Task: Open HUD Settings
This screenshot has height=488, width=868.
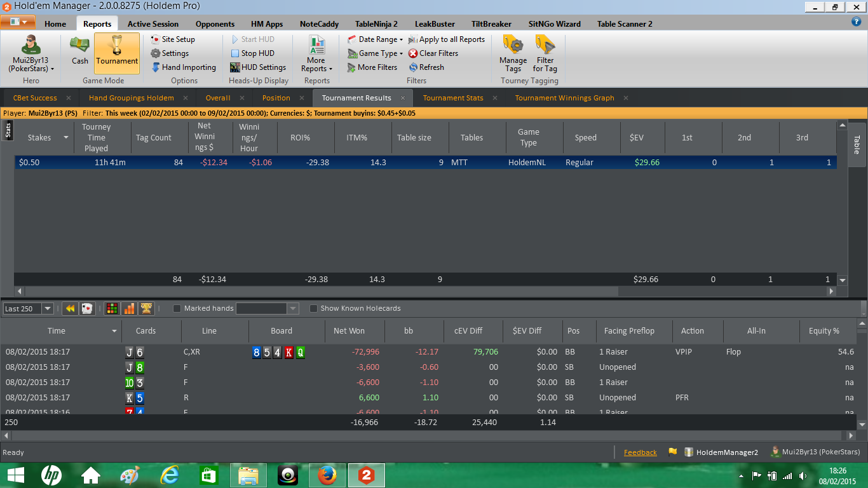Action: coord(258,67)
